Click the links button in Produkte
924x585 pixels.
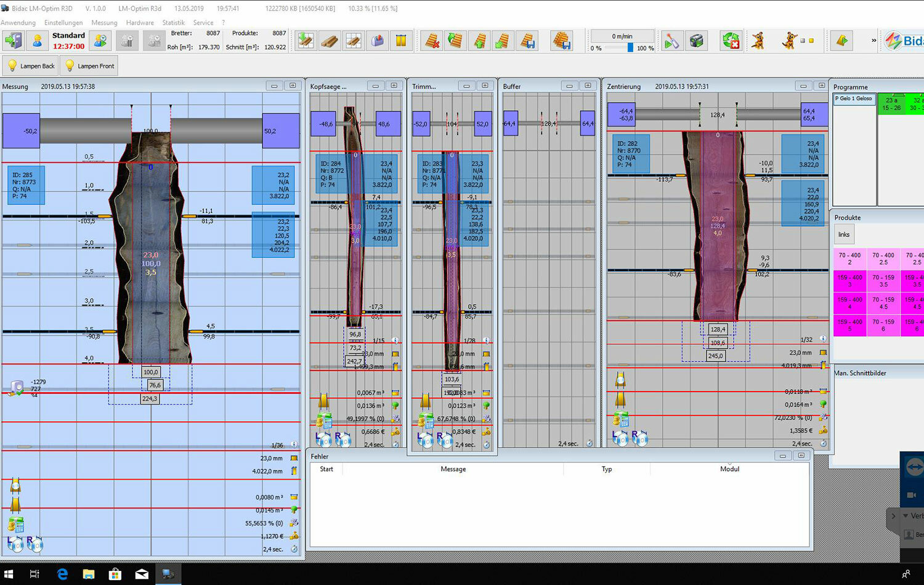pos(844,235)
